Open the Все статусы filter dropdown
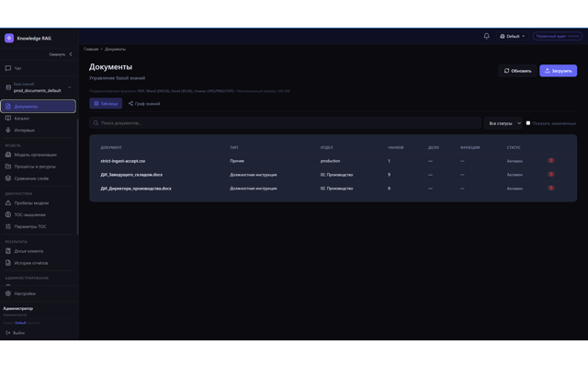588x368 pixels. point(503,123)
